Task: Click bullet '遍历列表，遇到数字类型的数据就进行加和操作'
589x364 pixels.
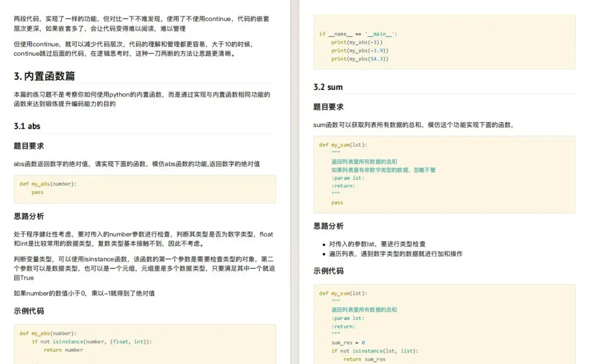Action: pos(395,254)
